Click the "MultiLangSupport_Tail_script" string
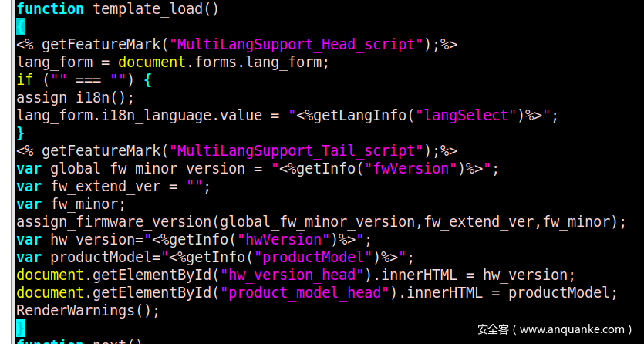The height and width of the screenshot is (344, 644). tap(295, 151)
